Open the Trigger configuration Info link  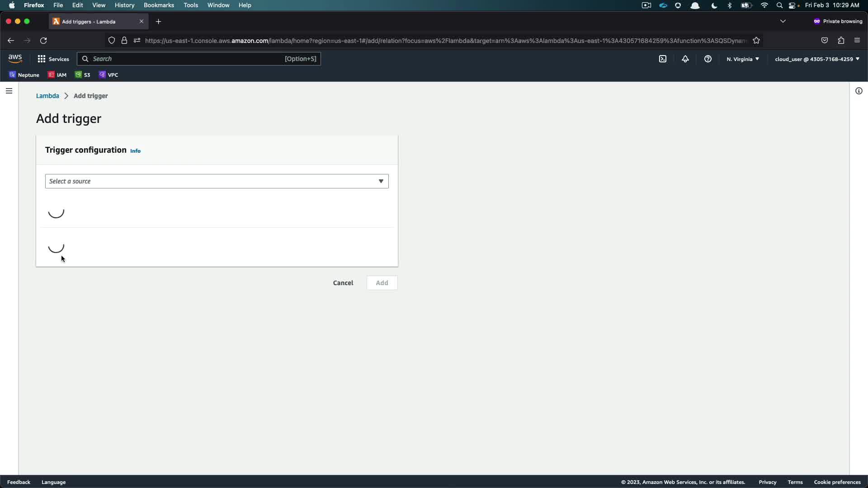pos(135,151)
